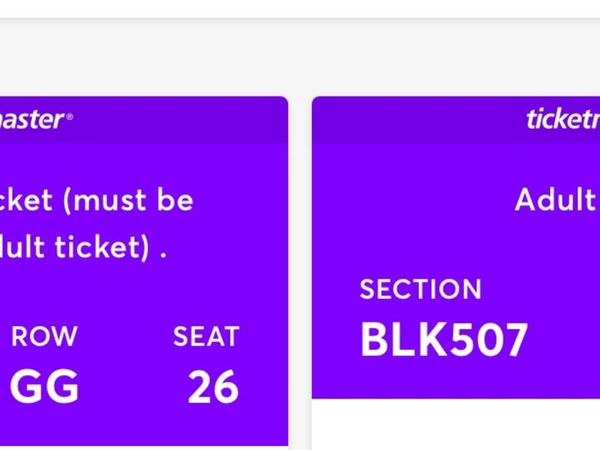Click the row value GG
The height and width of the screenshot is (450, 600).
(x=44, y=387)
